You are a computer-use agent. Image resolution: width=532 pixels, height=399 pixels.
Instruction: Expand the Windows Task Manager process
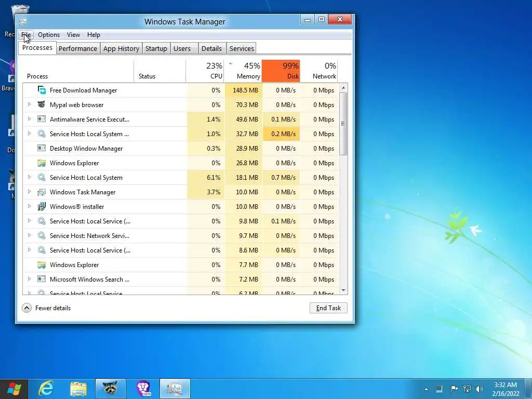[29, 192]
